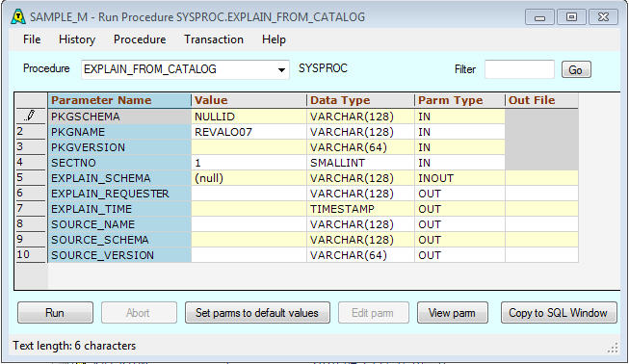This screenshot has width=629, height=364.
Task: Click the View parm button
Action: click(x=452, y=313)
